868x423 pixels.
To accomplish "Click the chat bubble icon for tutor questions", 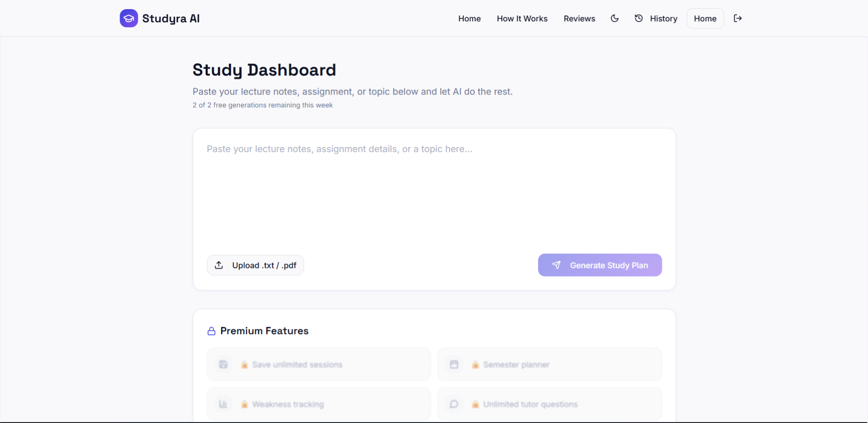I will click(454, 404).
